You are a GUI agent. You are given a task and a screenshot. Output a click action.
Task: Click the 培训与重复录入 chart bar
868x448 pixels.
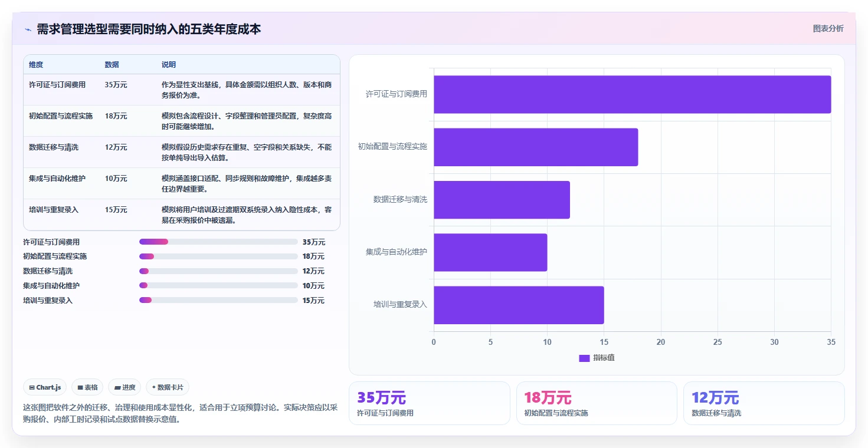[x=519, y=305]
